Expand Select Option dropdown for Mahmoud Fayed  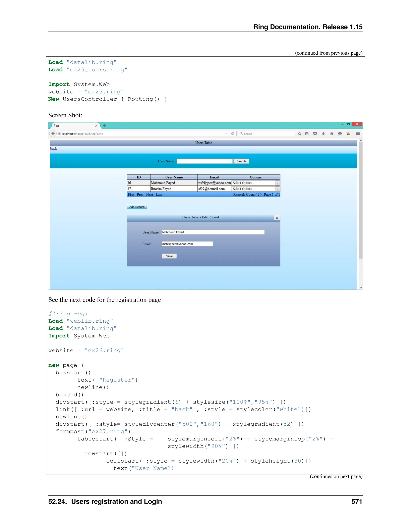point(277,183)
